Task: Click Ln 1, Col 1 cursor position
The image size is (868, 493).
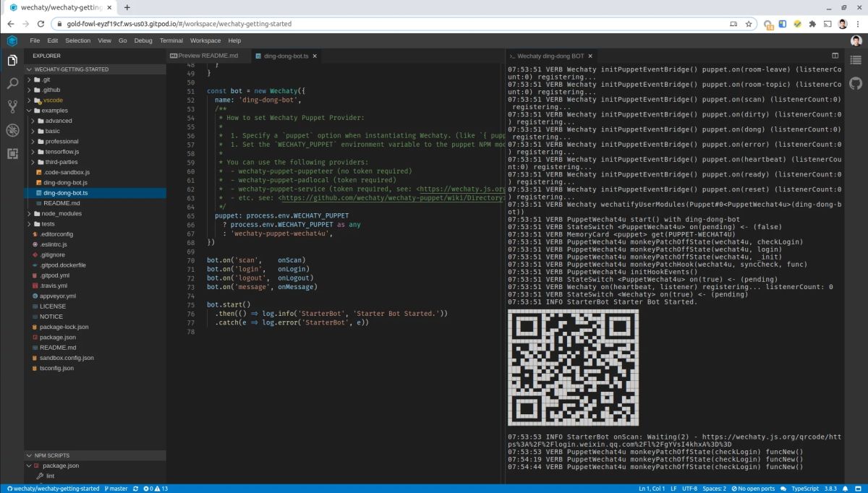Action: [x=652, y=489]
